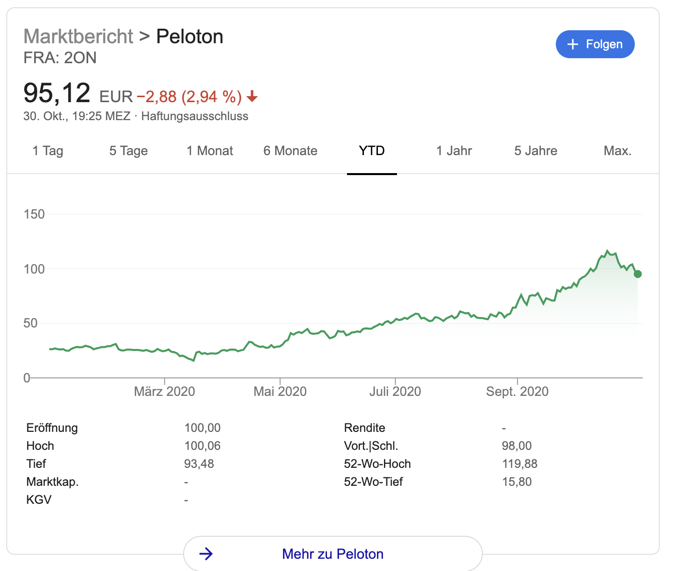Click the Sept. 2020 axis label

[517, 392]
